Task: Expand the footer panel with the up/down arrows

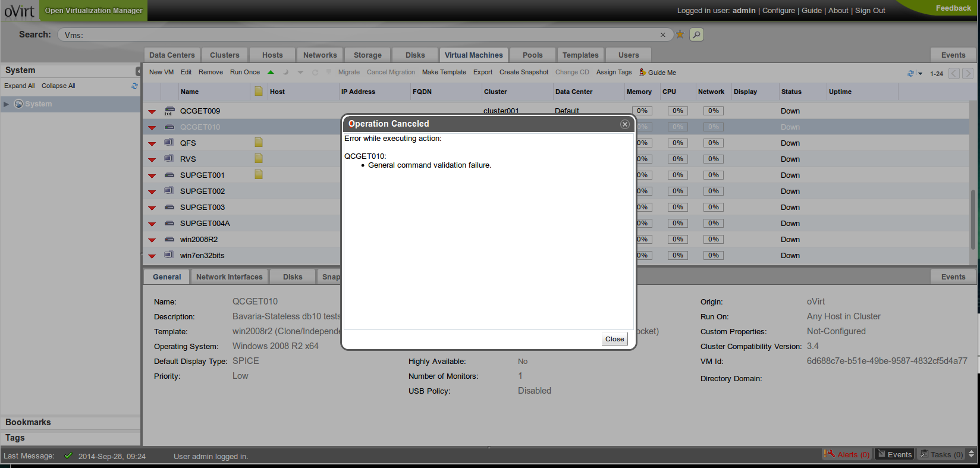Action: (x=972, y=454)
